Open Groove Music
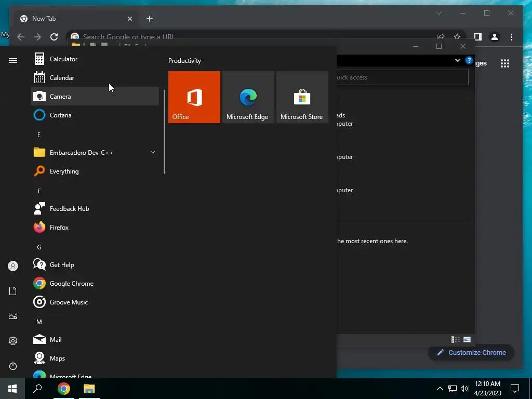This screenshot has height=399, width=532. point(95,302)
